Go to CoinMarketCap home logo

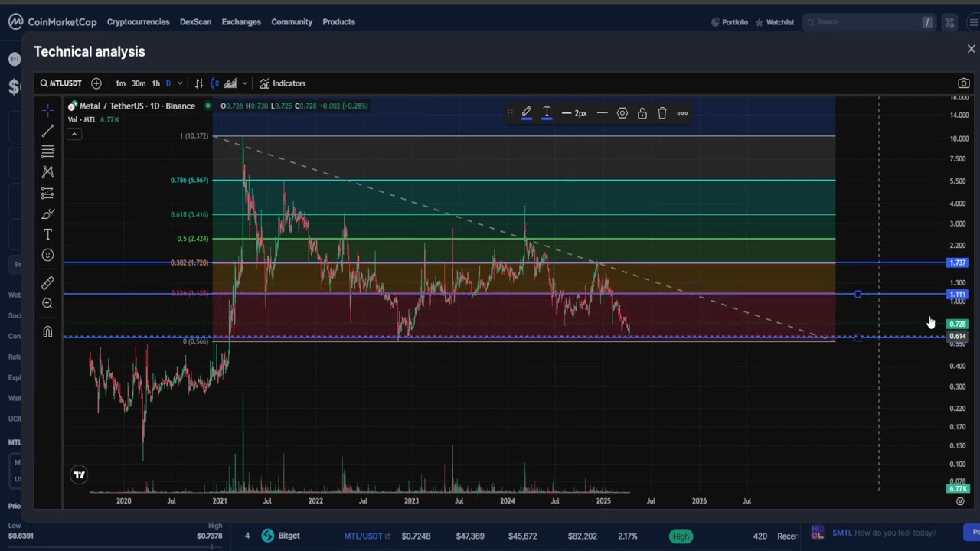coord(52,22)
